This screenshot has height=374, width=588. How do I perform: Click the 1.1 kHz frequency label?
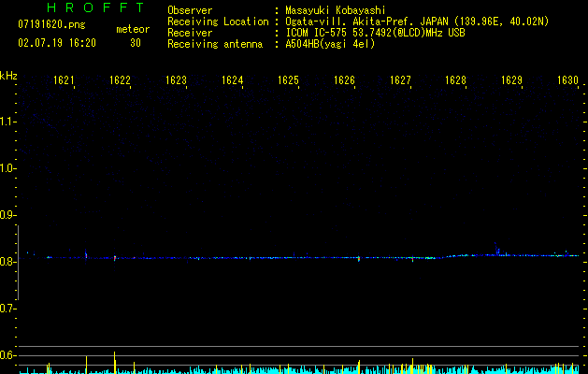pyautogui.click(x=7, y=122)
